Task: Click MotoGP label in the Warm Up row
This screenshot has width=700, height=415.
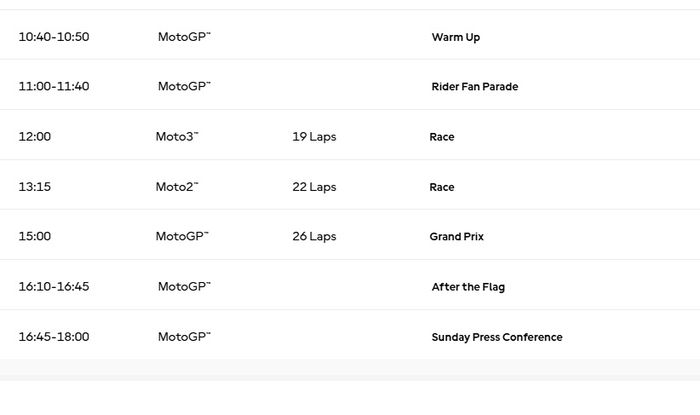Action: point(184,37)
